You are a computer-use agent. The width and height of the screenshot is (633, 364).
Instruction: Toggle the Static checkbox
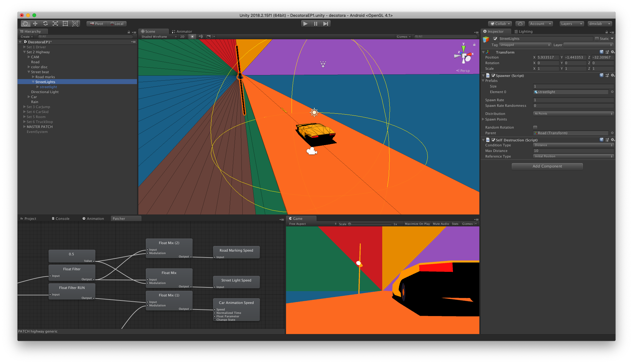597,39
